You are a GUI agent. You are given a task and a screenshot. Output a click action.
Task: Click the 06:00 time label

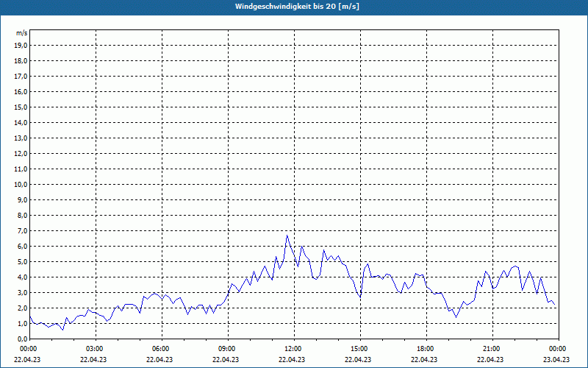(x=162, y=349)
